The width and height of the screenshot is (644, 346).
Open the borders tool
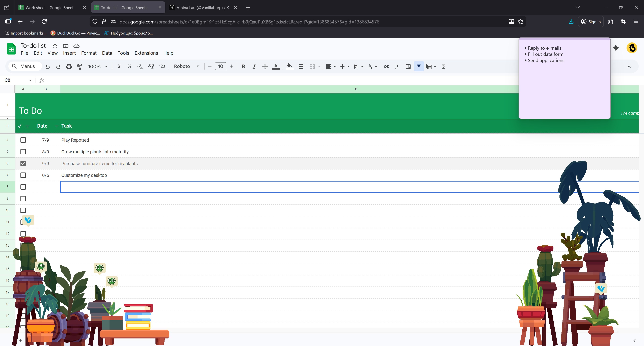(x=301, y=66)
